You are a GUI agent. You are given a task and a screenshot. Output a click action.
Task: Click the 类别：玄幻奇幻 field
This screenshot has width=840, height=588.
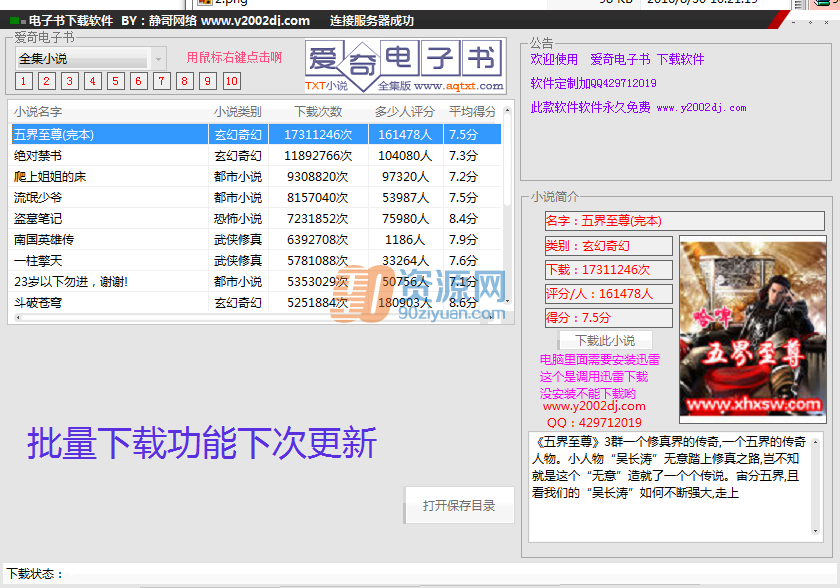[609, 246]
